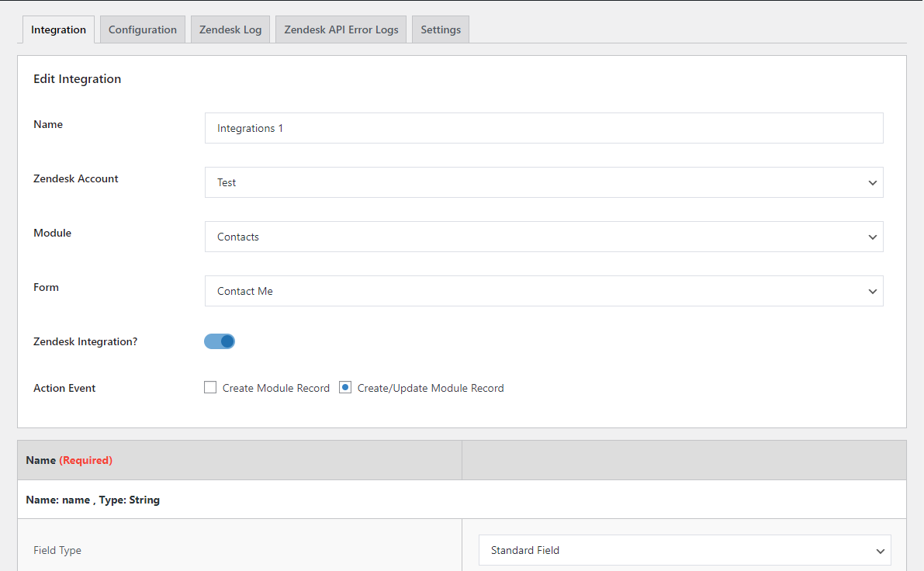Click the Zendesk Account label
The height and width of the screenshot is (571, 924).
[x=75, y=178]
